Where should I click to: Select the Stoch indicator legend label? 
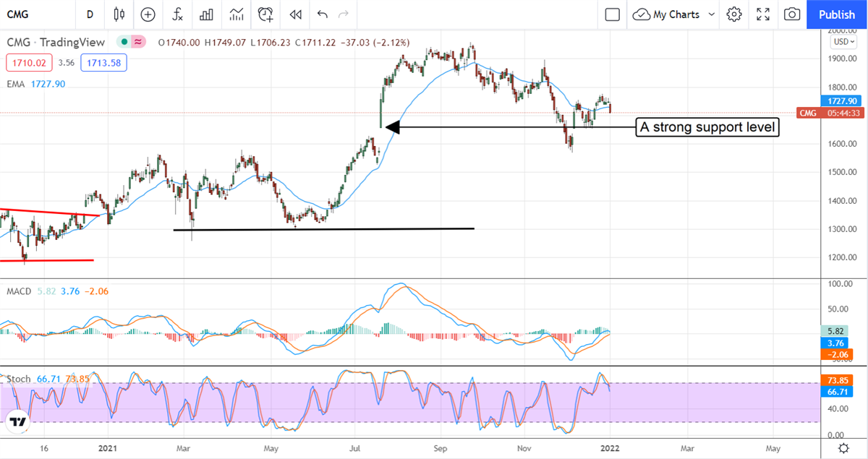coord(19,378)
